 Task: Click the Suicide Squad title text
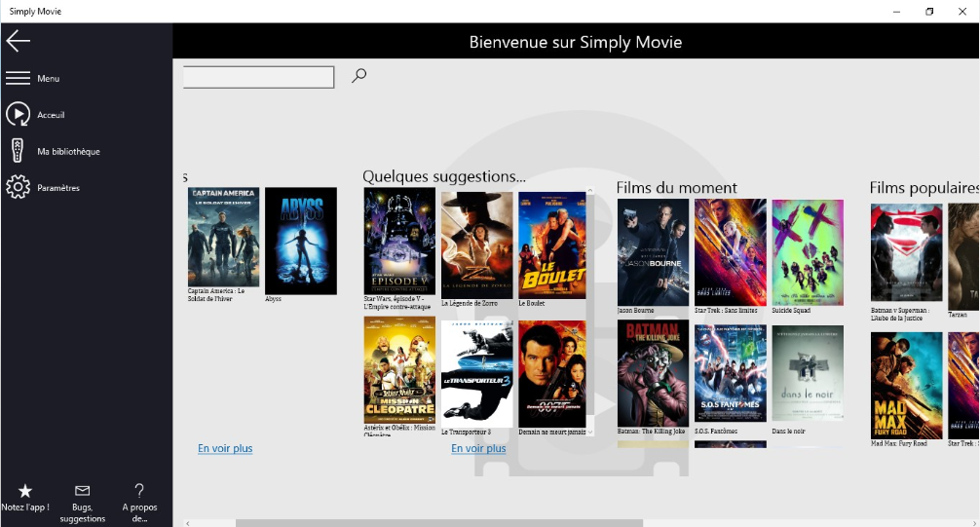pyautogui.click(x=791, y=311)
